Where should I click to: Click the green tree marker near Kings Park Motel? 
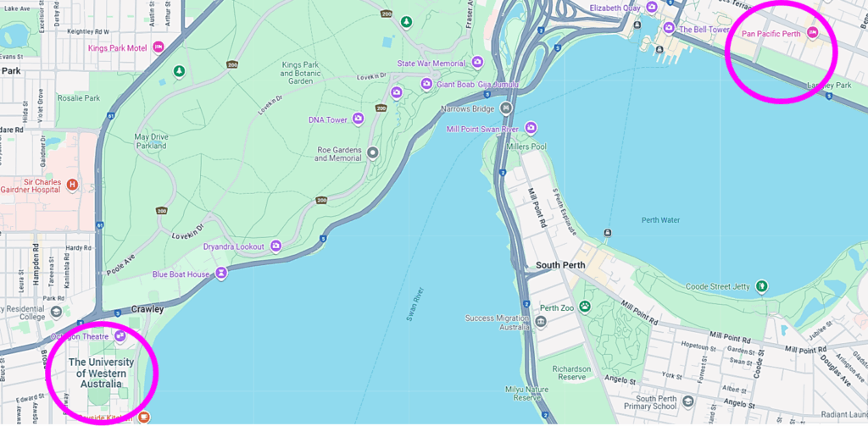[x=179, y=71]
